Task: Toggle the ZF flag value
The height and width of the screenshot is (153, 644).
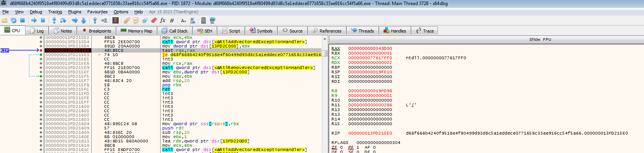Action: point(341,148)
